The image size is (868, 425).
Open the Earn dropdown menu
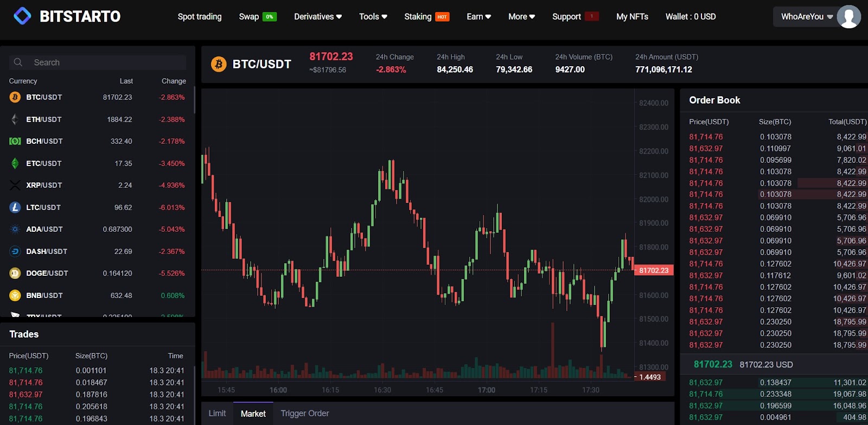(x=479, y=17)
